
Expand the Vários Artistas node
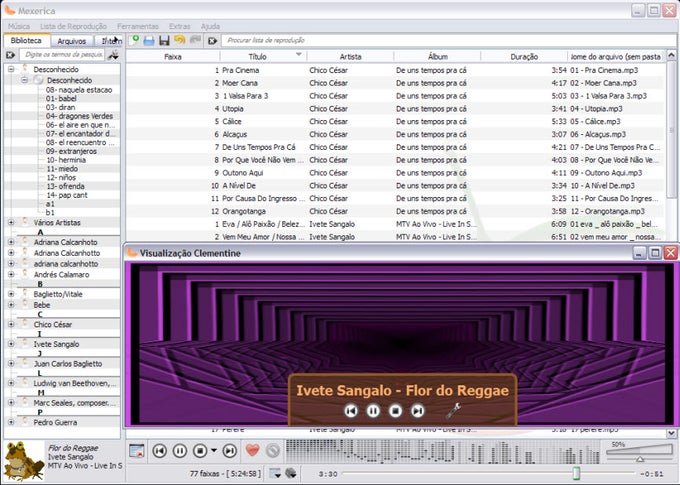[11, 223]
